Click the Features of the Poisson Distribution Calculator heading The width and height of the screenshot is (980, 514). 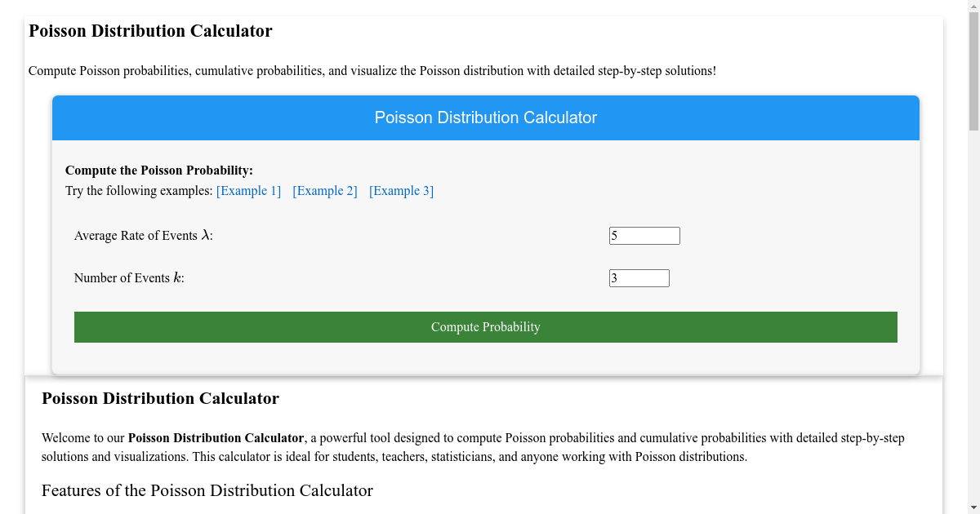point(207,490)
